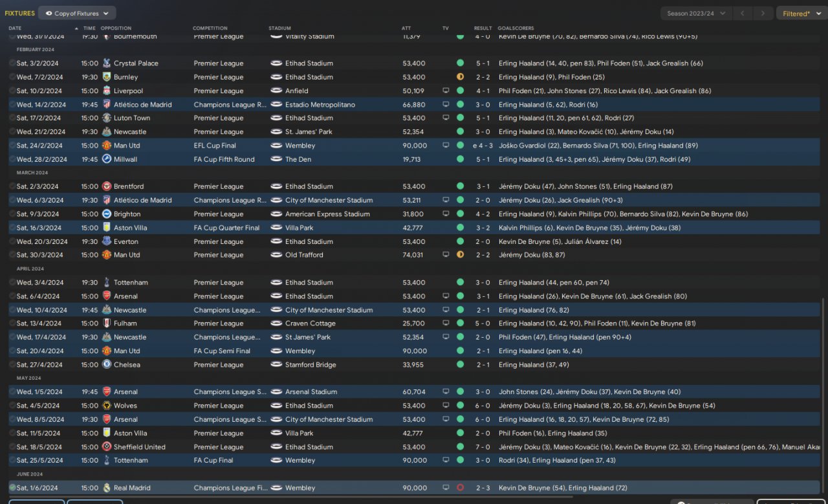This screenshot has width=828, height=504.
Task: Open the Copy of Fixtures view dropdown
Action: coord(77,13)
